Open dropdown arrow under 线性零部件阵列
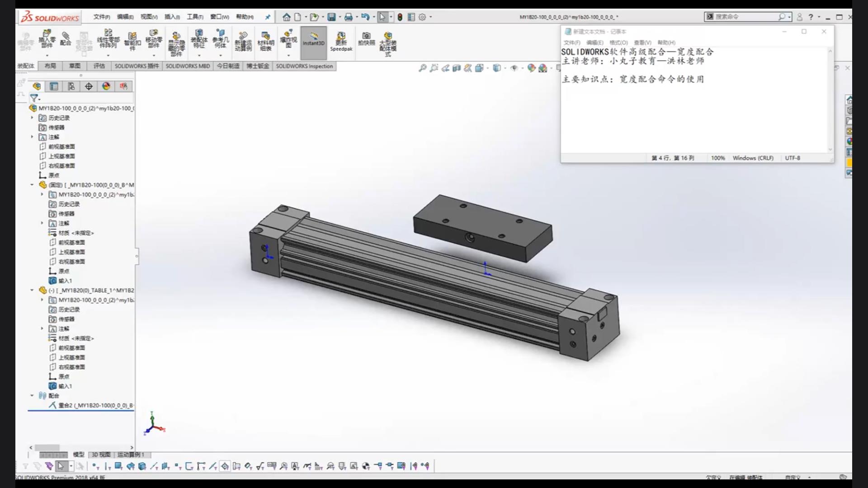Screen dimensions: 868x488 [108, 56]
